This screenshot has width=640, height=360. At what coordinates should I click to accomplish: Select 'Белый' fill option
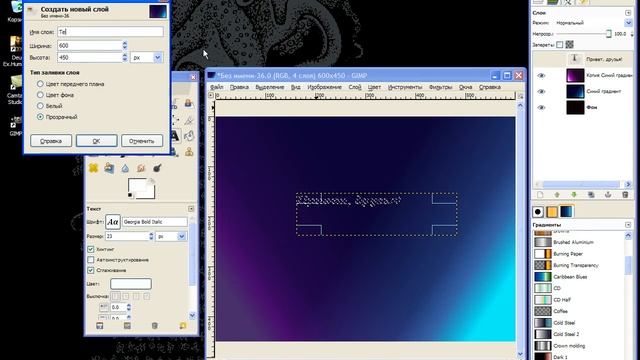pyautogui.click(x=40, y=106)
